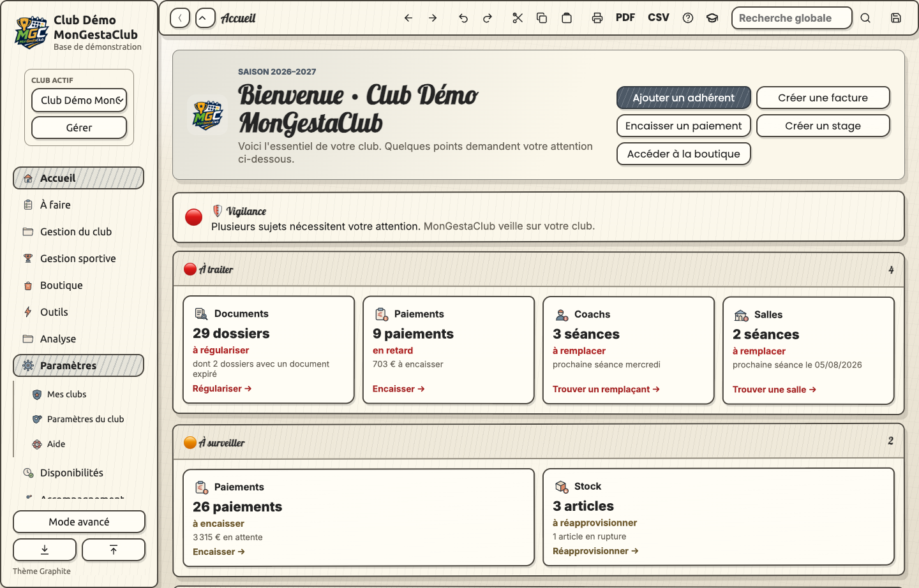Click Paiements icon in À traiter
The height and width of the screenshot is (588, 919).
coord(381,314)
